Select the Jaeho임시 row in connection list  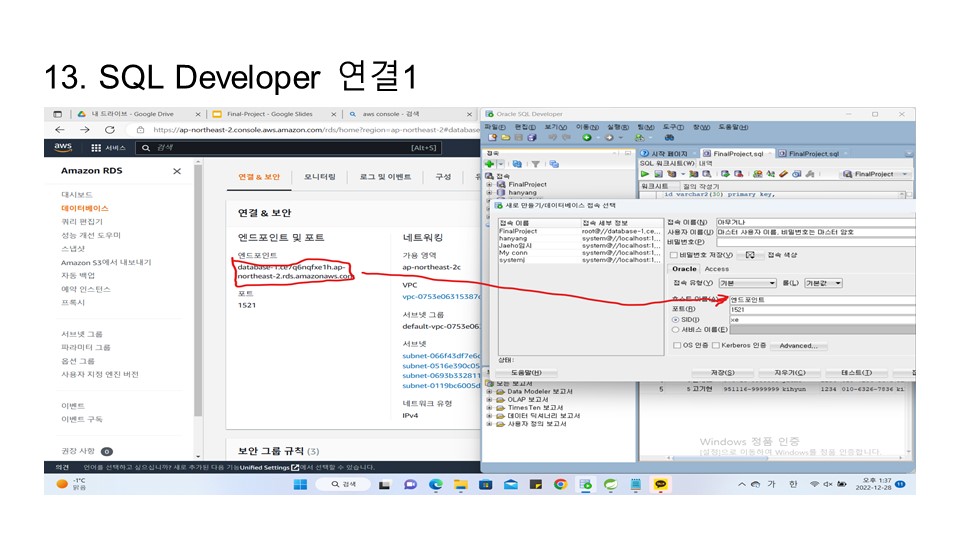pos(580,246)
